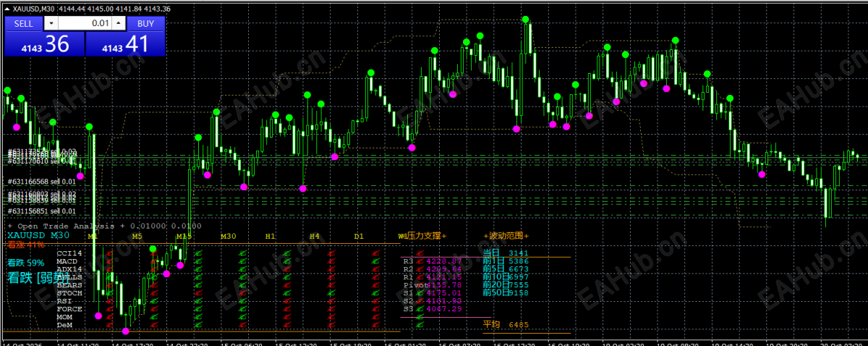Click the MACD signal arrow under H1

(x=286, y=261)
